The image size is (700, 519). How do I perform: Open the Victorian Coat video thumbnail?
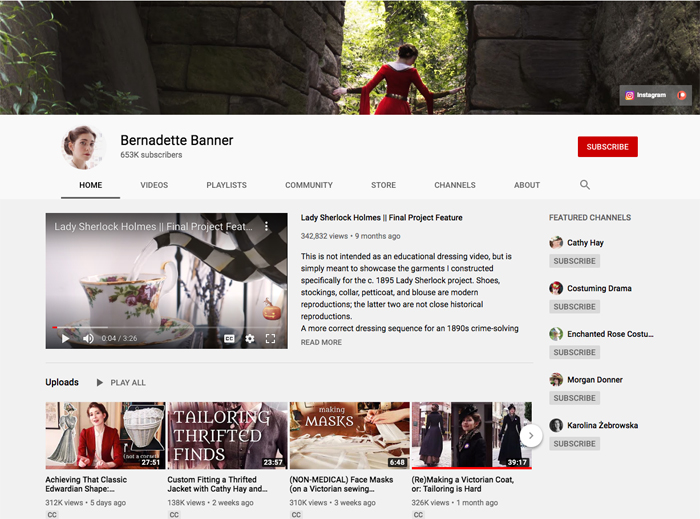(471, 436)
